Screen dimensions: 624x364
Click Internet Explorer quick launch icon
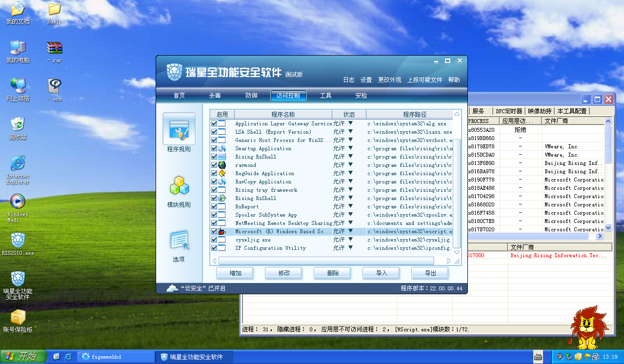(68, 357)
